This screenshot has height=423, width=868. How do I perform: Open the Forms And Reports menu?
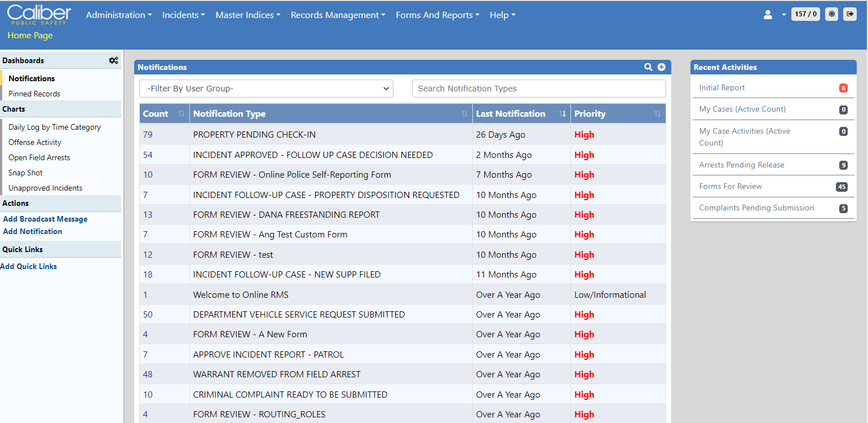coord(437,15)
